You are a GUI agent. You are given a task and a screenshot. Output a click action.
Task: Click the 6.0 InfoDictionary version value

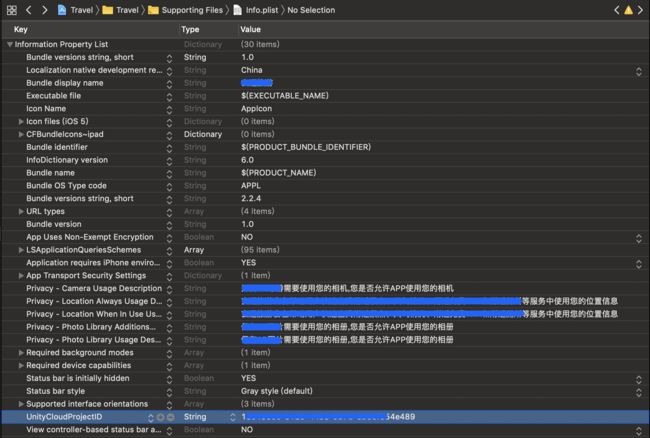(x=247, y=160)
